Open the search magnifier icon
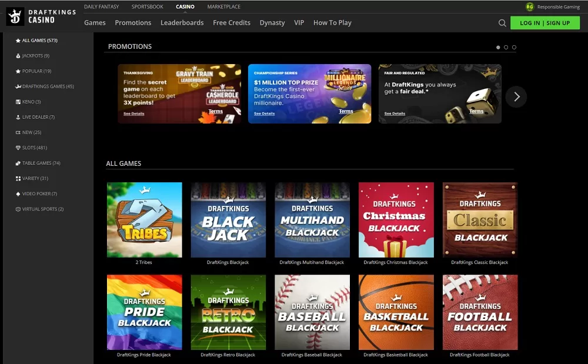Viewport: 588px width, 364px height. [x=502, y=23]
